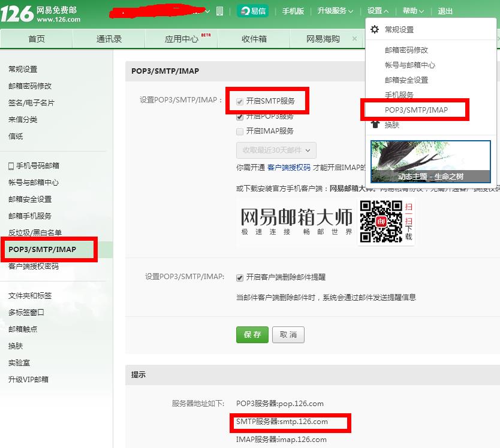Close the 网易海购 tab
The height and width of the screenshot is (448, 500).
pyautogui.click(x=354, y=38)
